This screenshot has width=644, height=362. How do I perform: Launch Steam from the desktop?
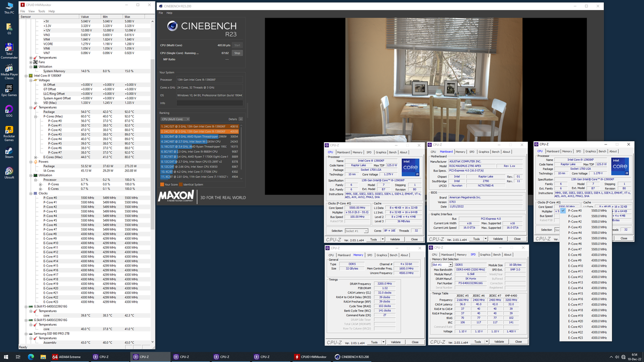(9, 153)
